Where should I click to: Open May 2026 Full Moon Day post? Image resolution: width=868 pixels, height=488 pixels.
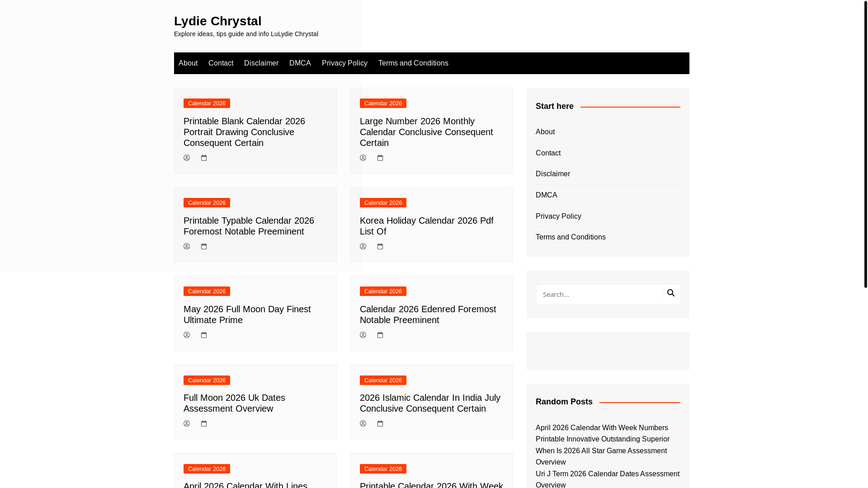247,314
